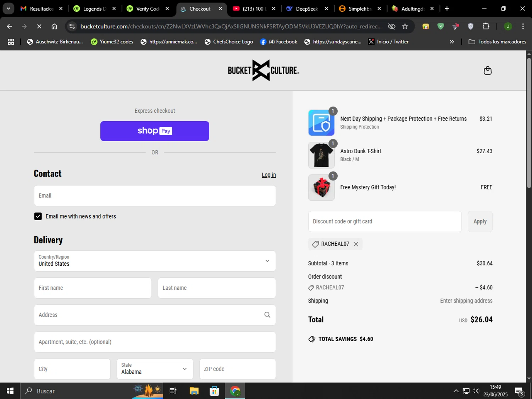Screen dimensions: 532x399
Task: Click the First name field
Action: (93, 288)
